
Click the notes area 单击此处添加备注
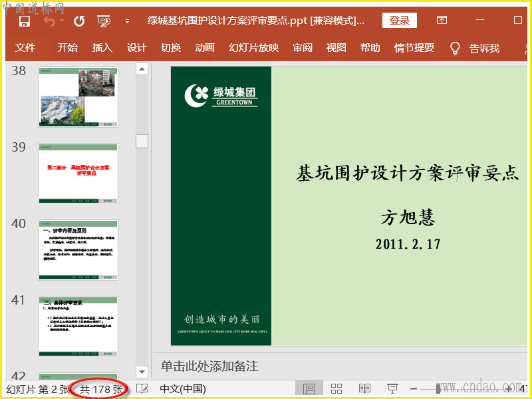[x=209, y=366]
